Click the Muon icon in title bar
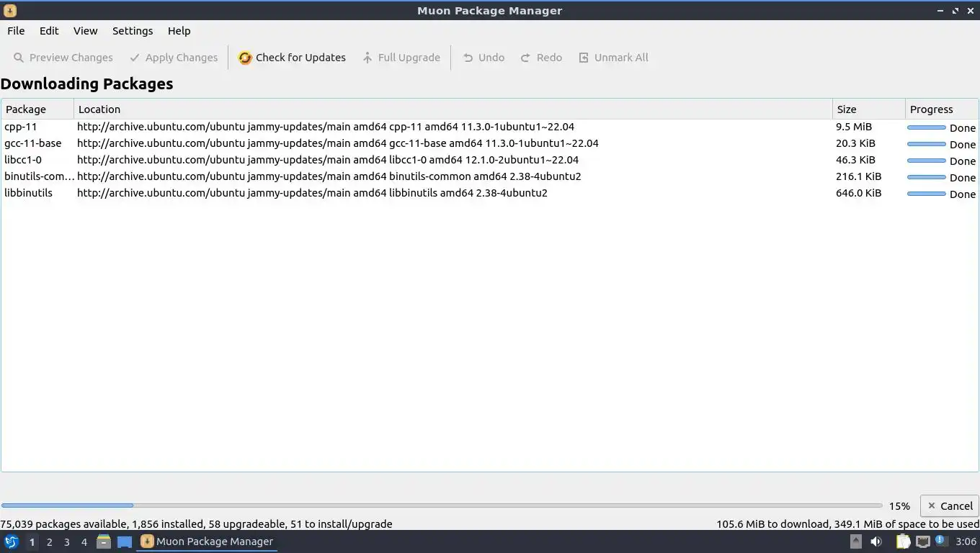Screen dimensions: 980x553 pos(10,11)
